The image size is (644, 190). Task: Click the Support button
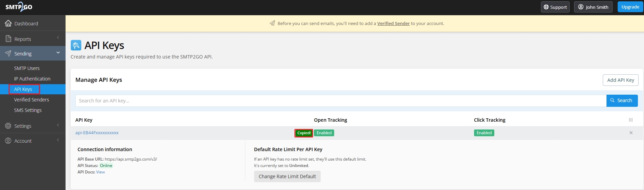(555, 7)
